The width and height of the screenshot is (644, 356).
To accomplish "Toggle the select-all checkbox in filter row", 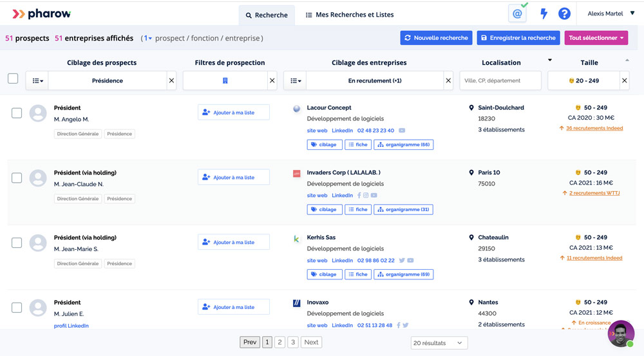I will 13,79.
